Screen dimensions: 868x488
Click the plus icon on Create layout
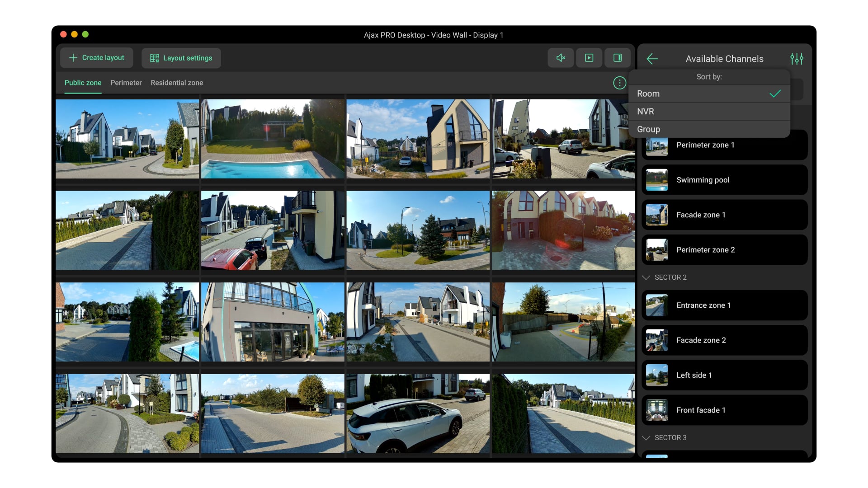click(x=73, y=58)
